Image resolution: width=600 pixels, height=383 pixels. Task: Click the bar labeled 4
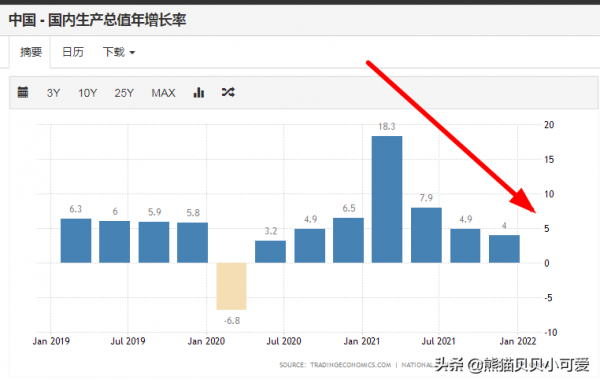[504, 249]
